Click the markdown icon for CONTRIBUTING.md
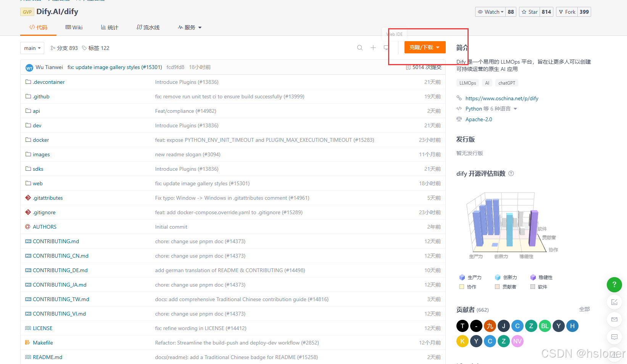The height and width of the screenshot is (364, 627). 28,241
